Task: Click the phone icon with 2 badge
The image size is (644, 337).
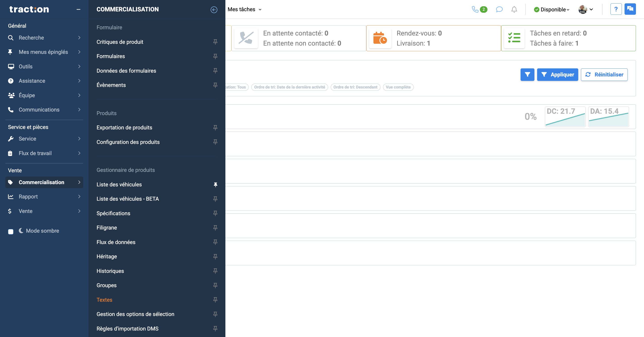Action: [x=477, y=9]
